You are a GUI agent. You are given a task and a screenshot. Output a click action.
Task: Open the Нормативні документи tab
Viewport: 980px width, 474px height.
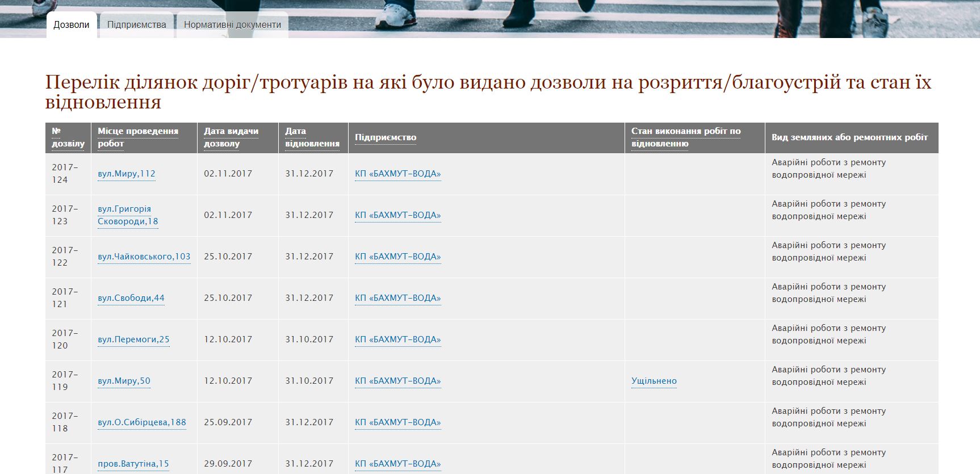(232, 25)
